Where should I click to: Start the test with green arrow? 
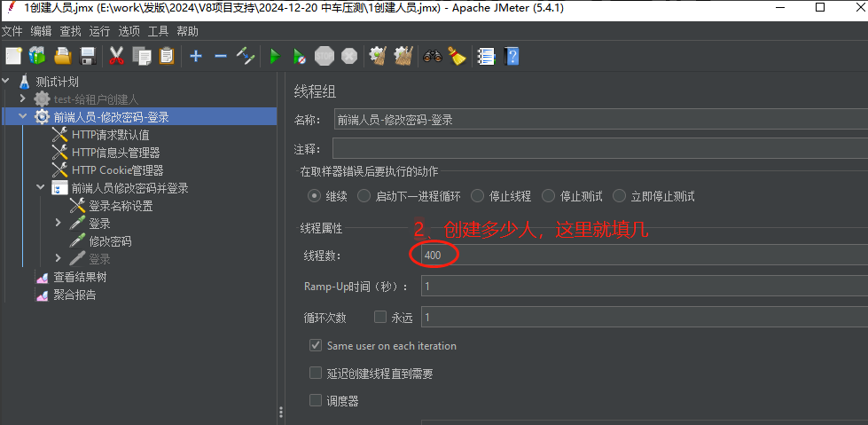coord(274,56)
